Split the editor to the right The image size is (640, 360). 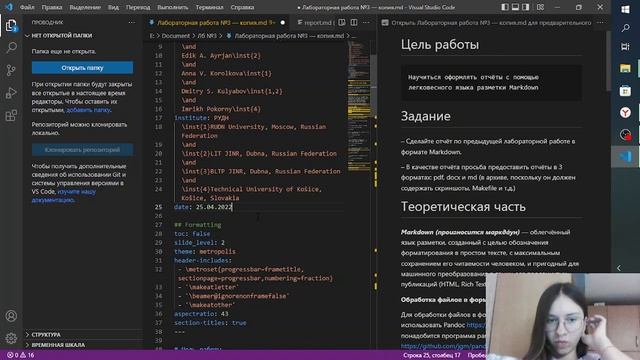[354, 22]
